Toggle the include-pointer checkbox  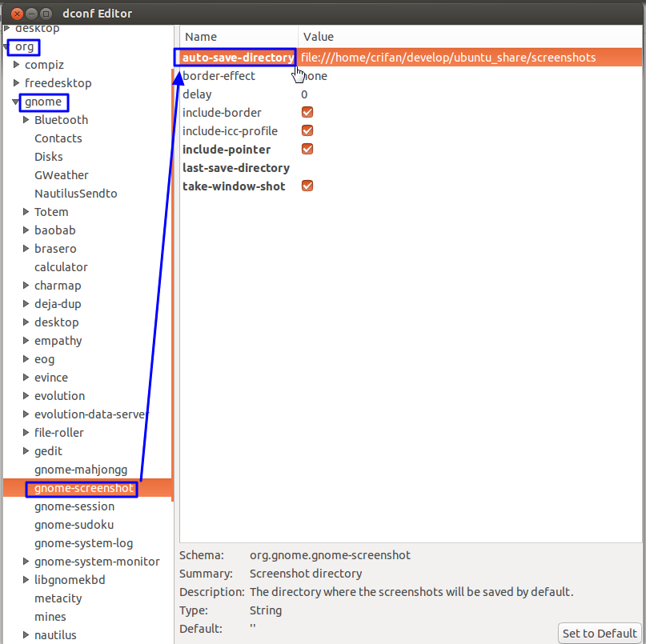tap(307, 149)
